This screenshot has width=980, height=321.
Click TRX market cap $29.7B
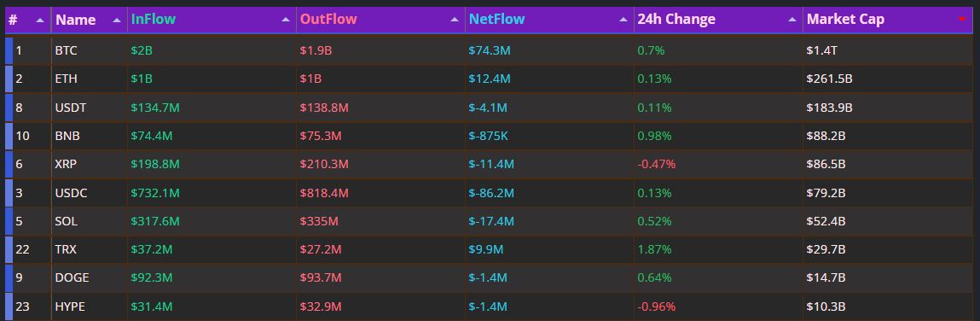coord(826,249)
